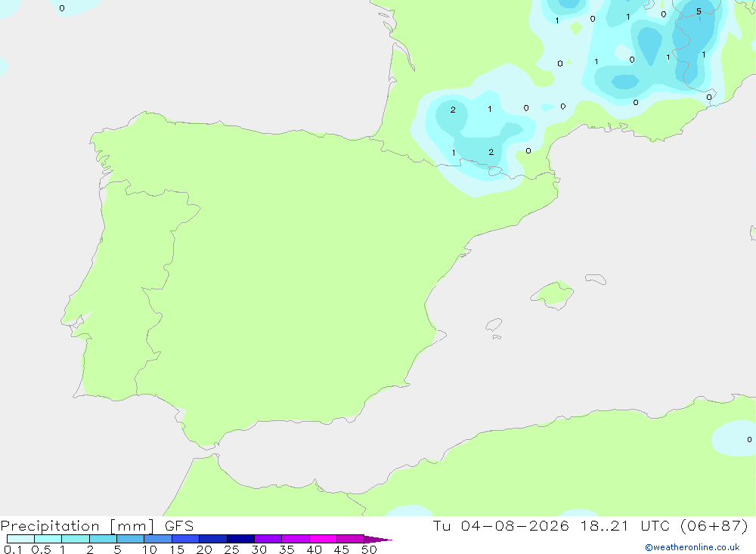Click the 'Tu 04-08-2026' date text
The image size is (756, 554).
point(500,525)
